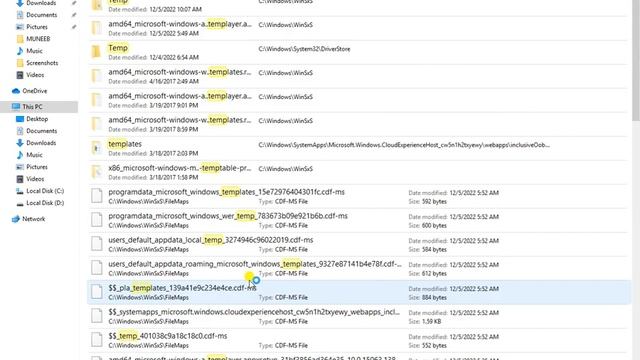Open the MUNEEB folder in sidebar
This screenshot has width=640, height=360.
point(38,39)
